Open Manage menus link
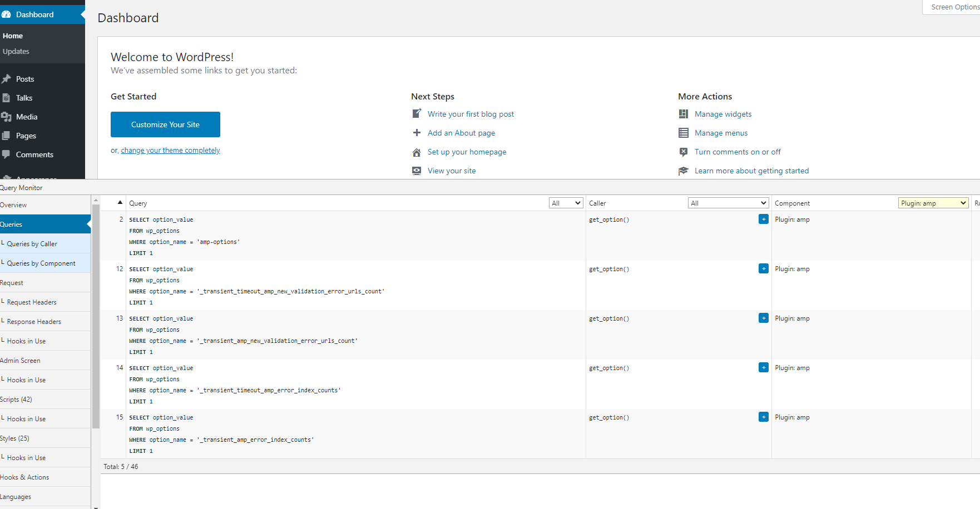This screenshot has height=509, width=980. (721, 133)
